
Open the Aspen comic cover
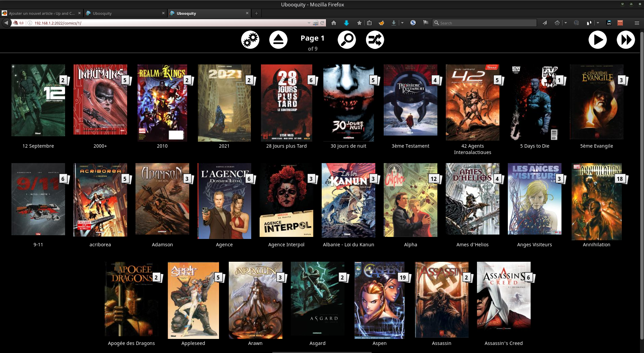click(380, 300)
